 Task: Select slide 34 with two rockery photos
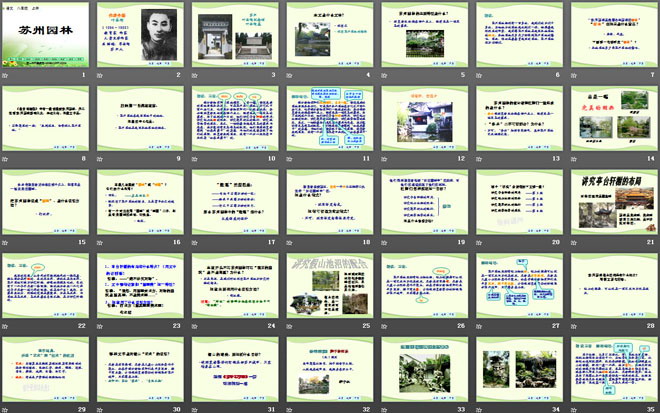pyautogui.click(x=519, y=369)
